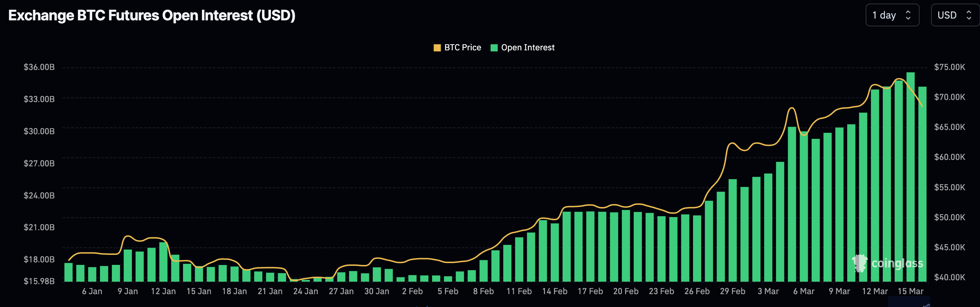This screenshot has height=307, width=980.
Task: Click the tallest green open interest bar
Action: (x=910, y=177)
